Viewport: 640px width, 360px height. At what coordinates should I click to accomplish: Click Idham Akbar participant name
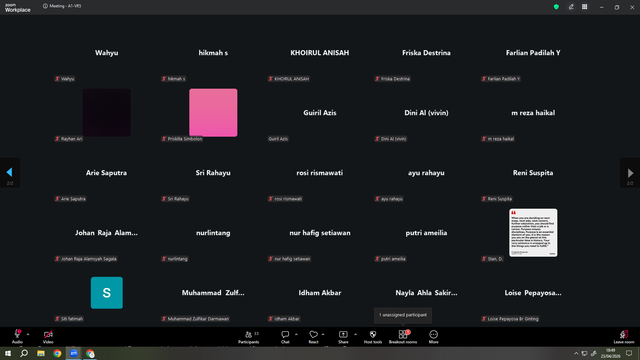point(320,293)
